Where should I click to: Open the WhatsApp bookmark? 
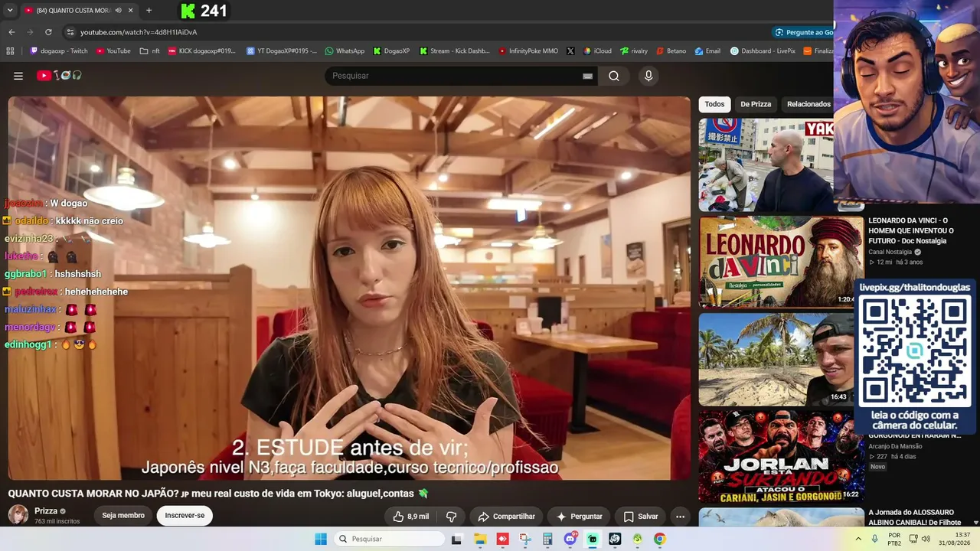345,51
